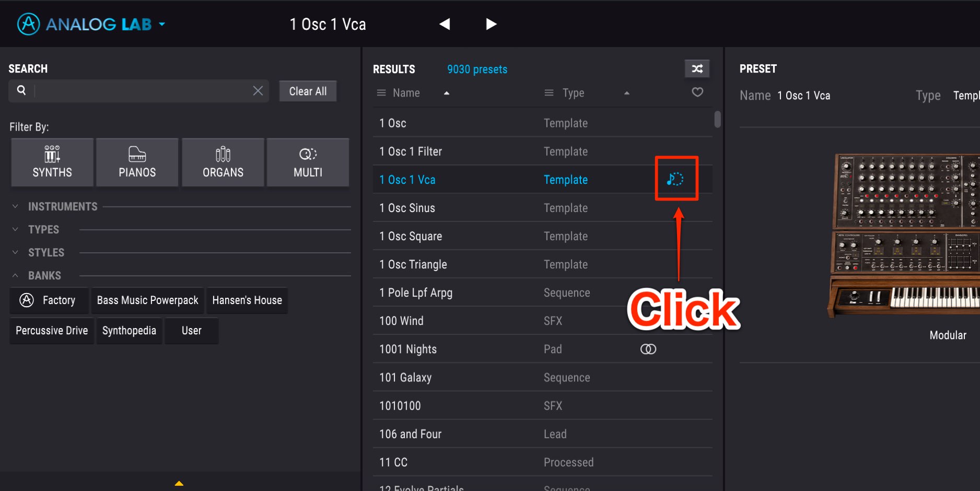The image size is (980, 491).
Task: Select the Percussive Drive bank
Action: 52,331
